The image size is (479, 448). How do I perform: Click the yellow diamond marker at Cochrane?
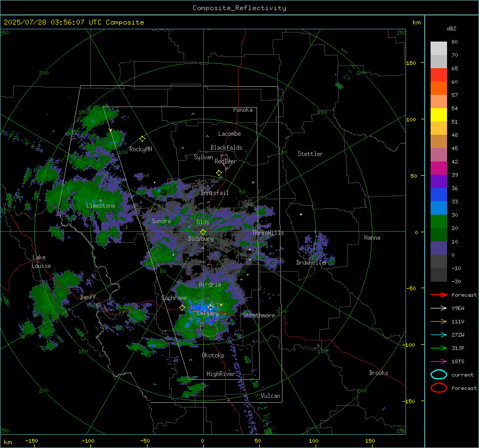(182, 308)
